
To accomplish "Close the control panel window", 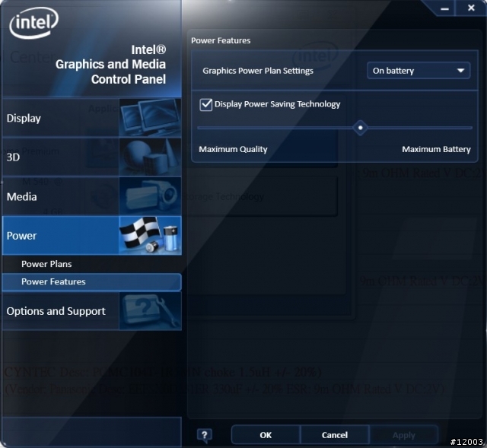I will point(471,8).
